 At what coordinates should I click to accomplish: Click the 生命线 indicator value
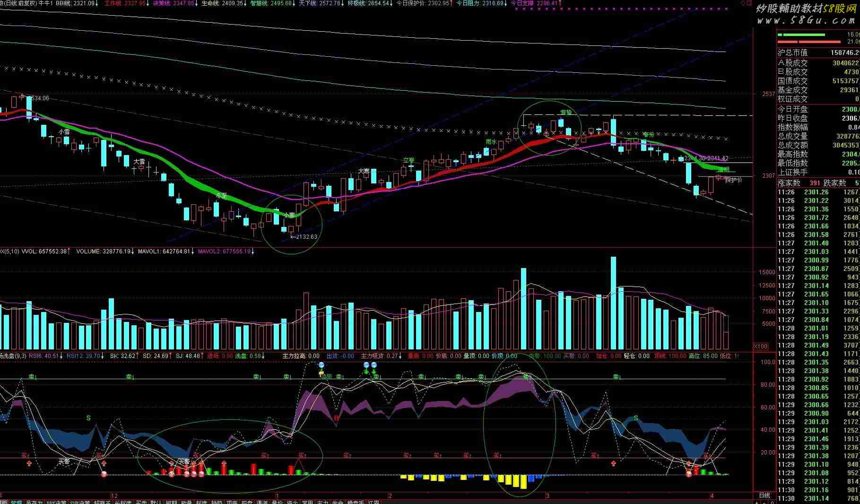[x=223, y=3]
